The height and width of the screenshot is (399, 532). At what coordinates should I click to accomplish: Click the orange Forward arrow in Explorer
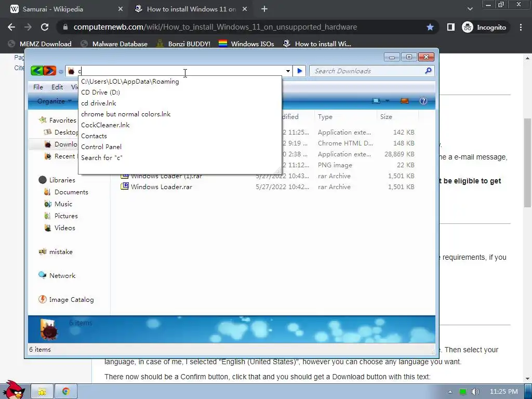coord(49,71)
